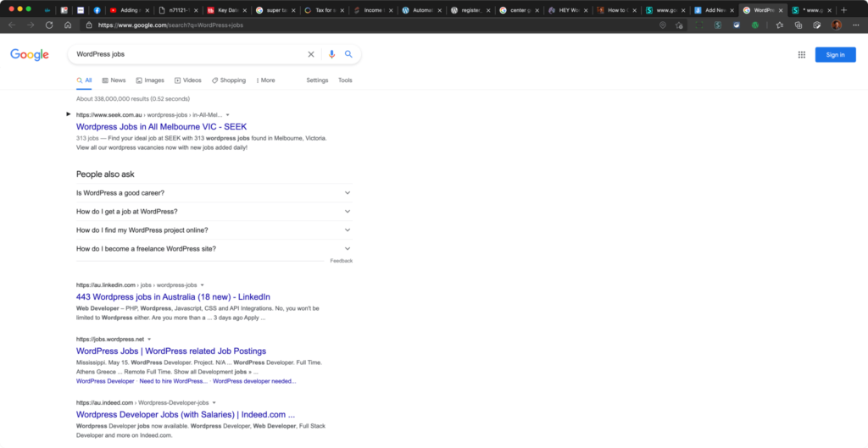Open the search Tools options
Screen dimensions: 868x448
click(x=346, y=80)
